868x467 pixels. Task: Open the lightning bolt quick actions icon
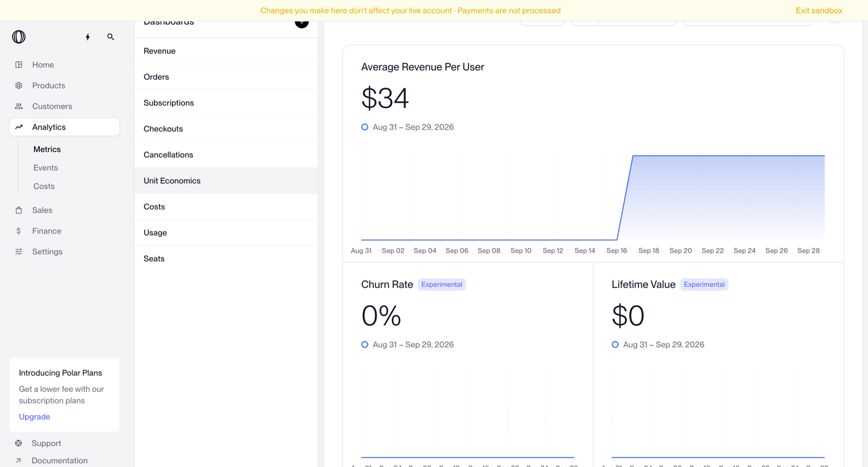[x=88, y=37]
